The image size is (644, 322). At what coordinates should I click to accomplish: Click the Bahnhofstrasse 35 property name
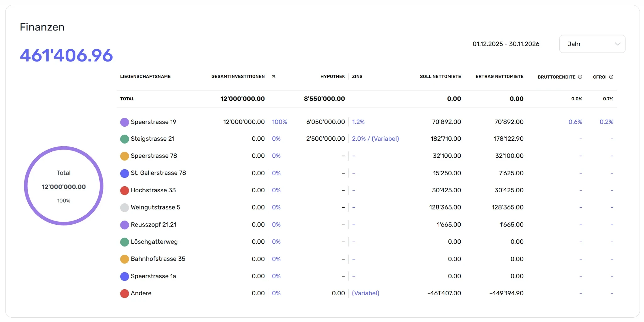(x=158, y=259)
